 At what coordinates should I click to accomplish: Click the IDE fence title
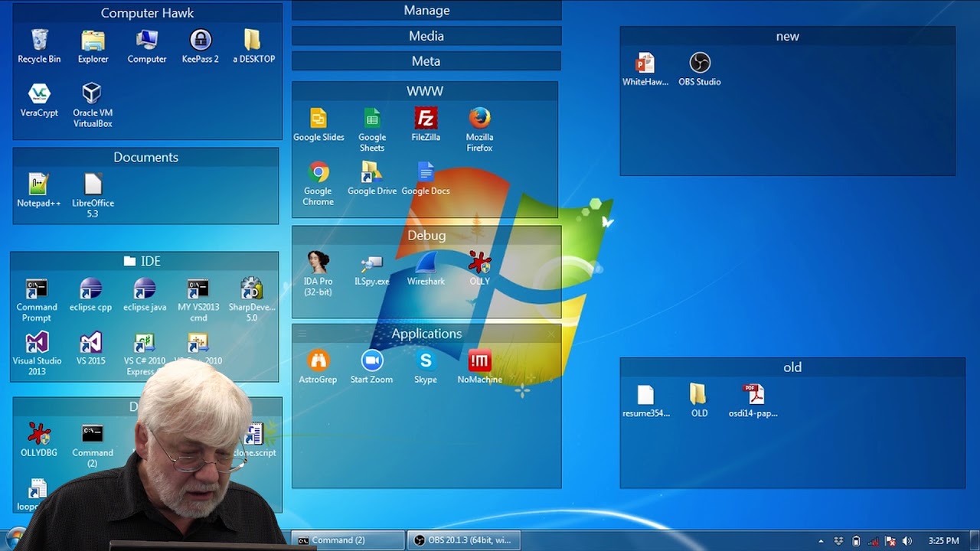[x=144, y=261]
